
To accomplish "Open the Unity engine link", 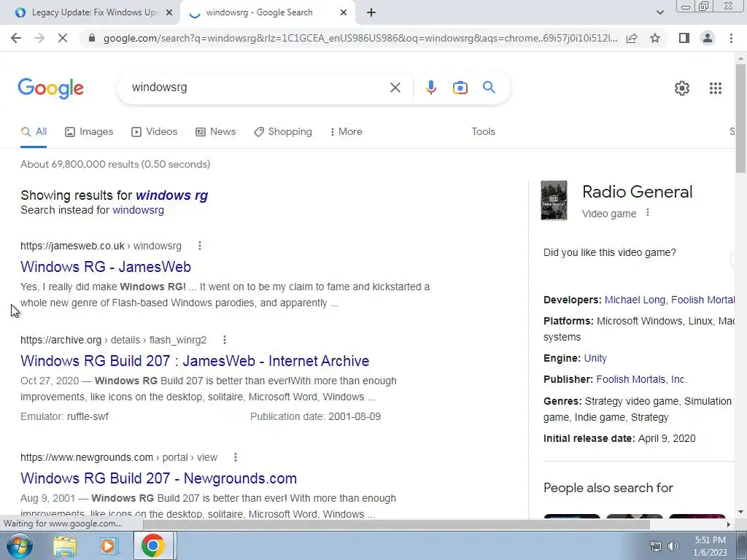I will coord(595,358).
